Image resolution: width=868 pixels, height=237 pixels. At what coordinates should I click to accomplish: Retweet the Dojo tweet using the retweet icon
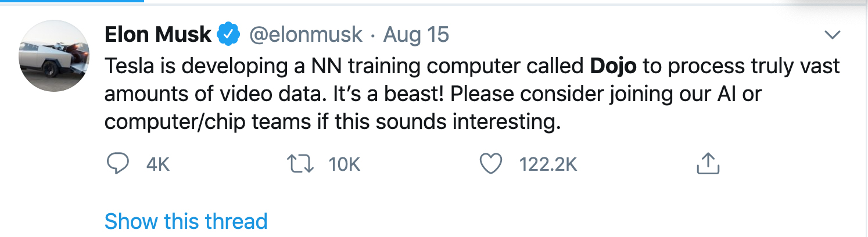(x=302, y=164)
